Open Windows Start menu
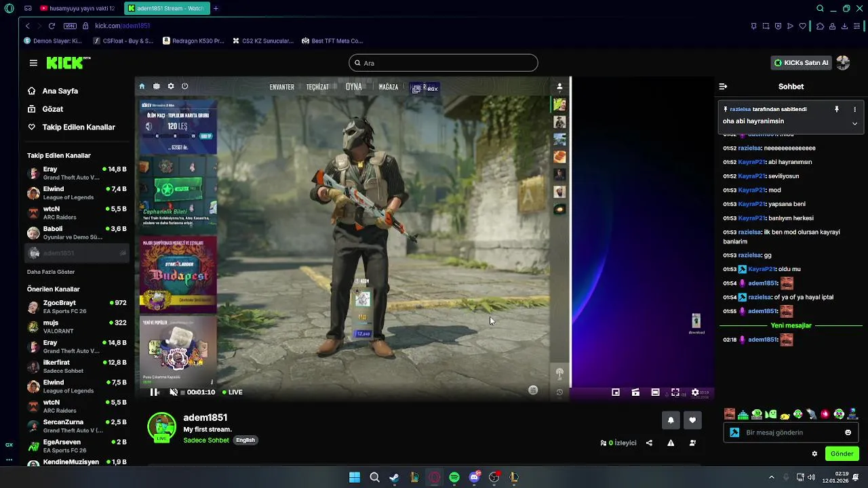This screenshot has width=868, height=488. (355, 477)
